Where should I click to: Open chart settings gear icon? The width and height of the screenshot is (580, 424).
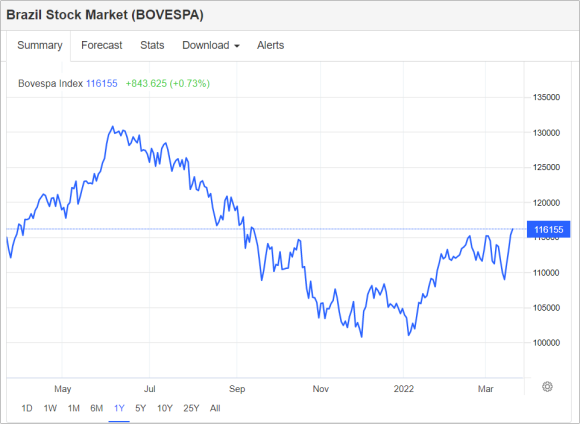(547, 387)
